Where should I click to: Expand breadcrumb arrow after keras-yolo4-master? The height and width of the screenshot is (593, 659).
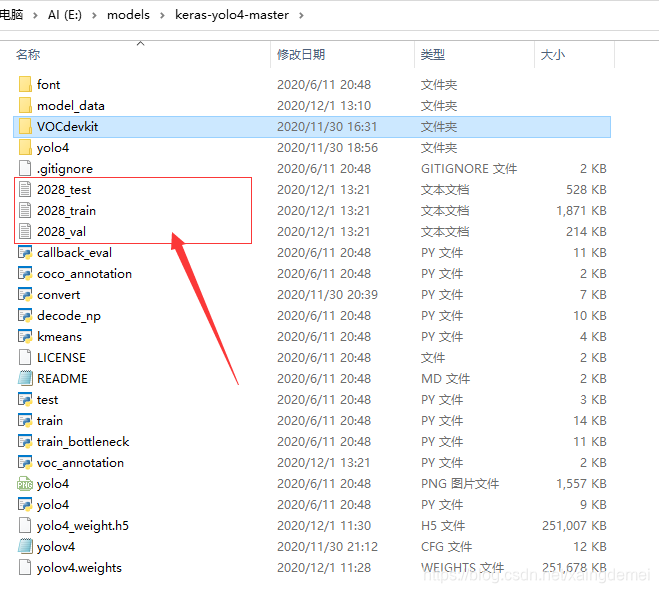(x=301, y=15)
